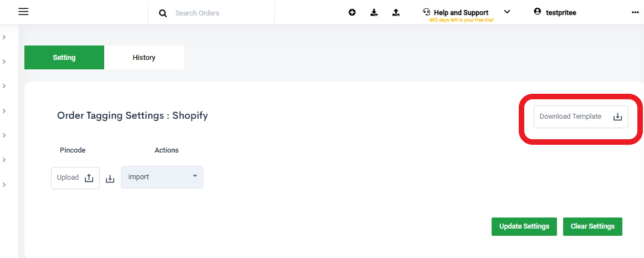
Task: Click the Clear Settings button
Action: (592, 227)
